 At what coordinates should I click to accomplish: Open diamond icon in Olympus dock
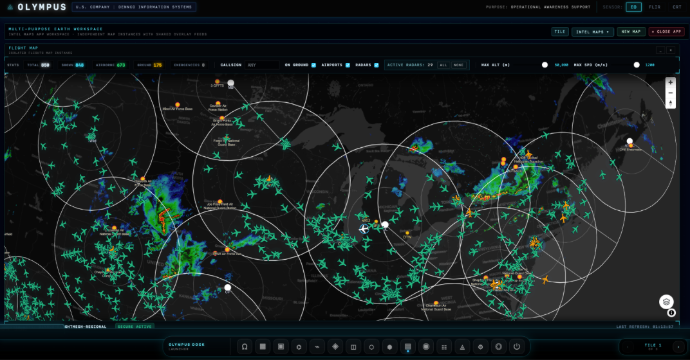tap(335, 347)
